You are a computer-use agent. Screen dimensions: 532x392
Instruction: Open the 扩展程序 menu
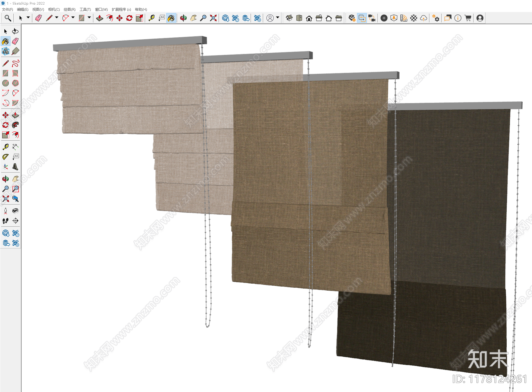click(x=121, y=10)
